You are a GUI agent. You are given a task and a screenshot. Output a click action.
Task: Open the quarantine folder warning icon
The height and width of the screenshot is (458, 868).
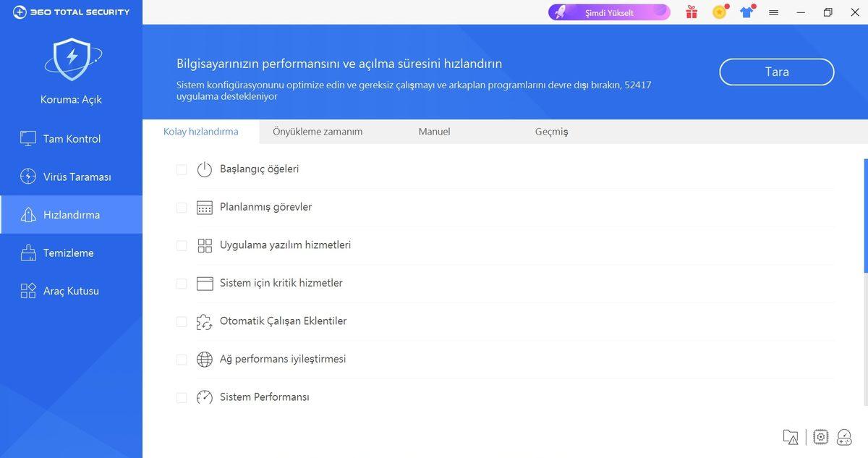(x=790, y=436)
